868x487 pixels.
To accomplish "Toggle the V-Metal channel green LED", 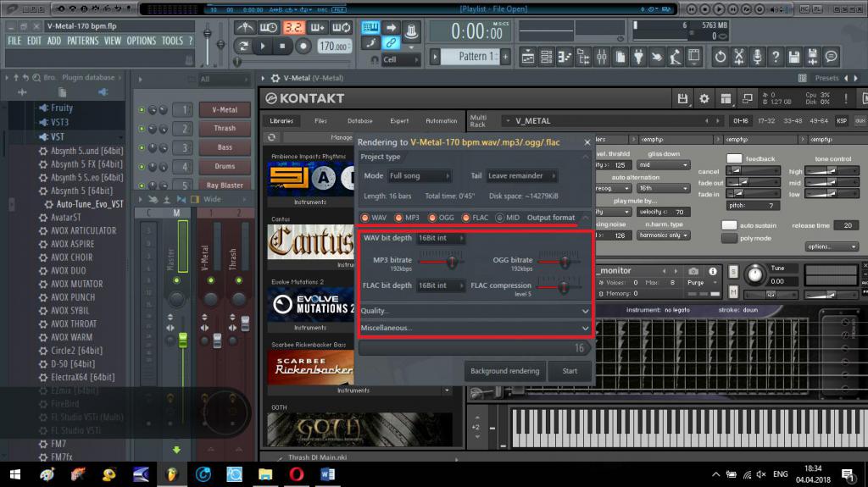I will click(142, 110).
